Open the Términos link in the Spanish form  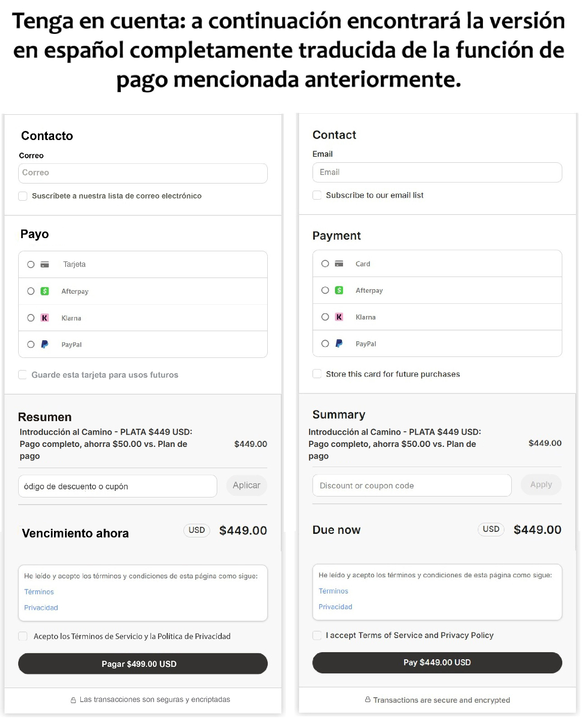click(39, 592)
